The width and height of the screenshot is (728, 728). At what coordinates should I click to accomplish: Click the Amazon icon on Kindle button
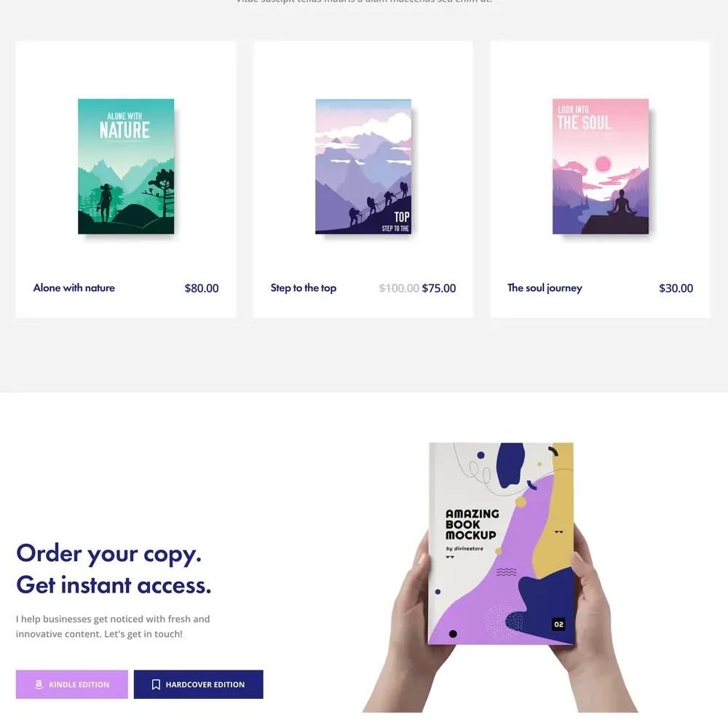(x=39, y=684)
